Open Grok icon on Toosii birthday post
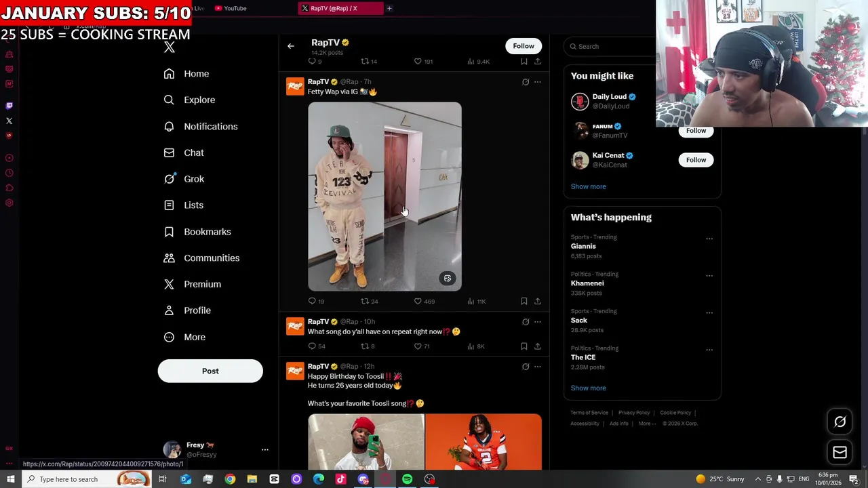The image size is (868, 488). coord(526,367)
